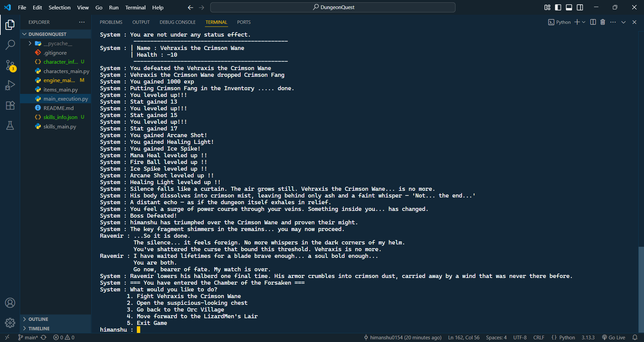Open the File menu
This screenshot has height=342, width=644.
(22, 7)
